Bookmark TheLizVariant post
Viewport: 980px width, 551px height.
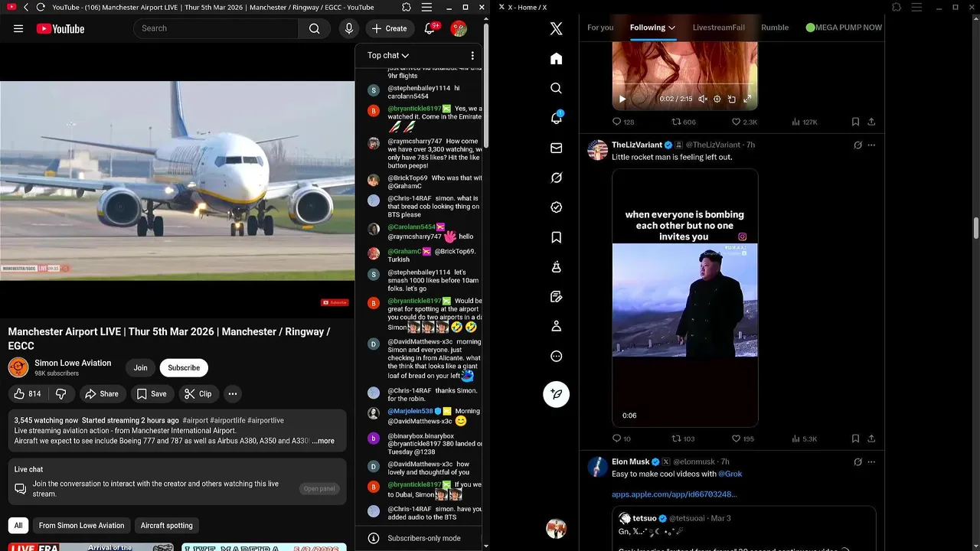click(855, 439)
